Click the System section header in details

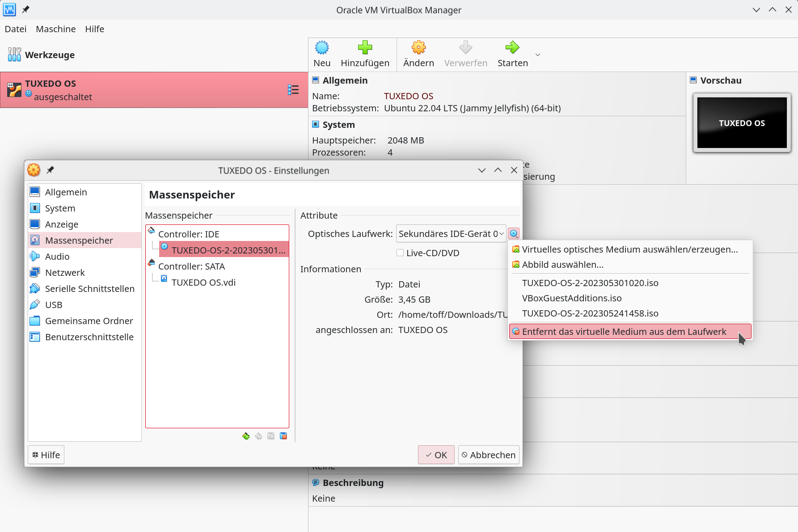[x=338, y=125]
